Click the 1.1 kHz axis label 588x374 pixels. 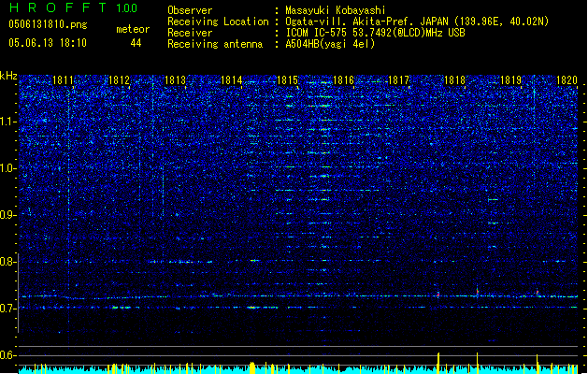7,122
